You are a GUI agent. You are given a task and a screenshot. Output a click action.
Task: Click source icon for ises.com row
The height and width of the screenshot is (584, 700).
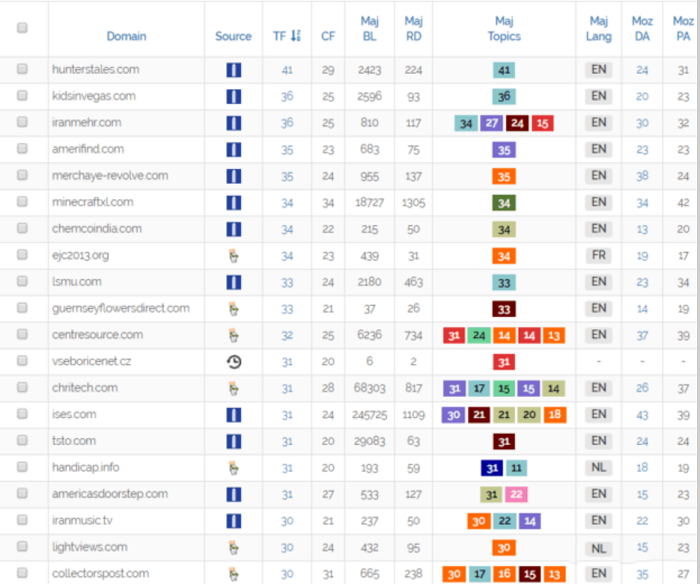pos(233,415)
